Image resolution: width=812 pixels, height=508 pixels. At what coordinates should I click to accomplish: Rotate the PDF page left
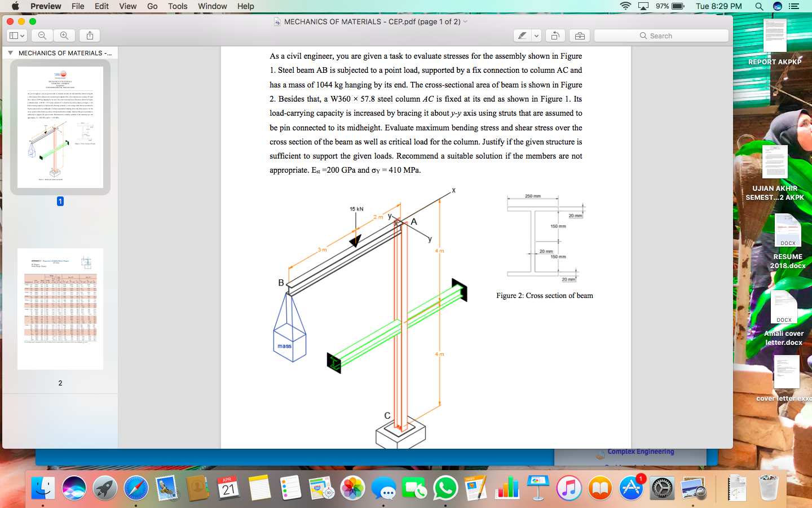[x=555, y=35]
